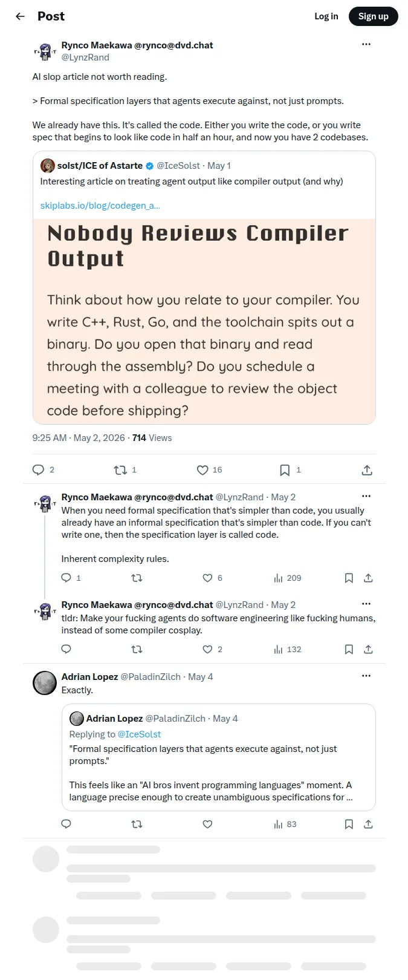View analytics showing 209 views
Viewport: 408px width, 980px height.
pyautogui.click(x=287, y=578)
